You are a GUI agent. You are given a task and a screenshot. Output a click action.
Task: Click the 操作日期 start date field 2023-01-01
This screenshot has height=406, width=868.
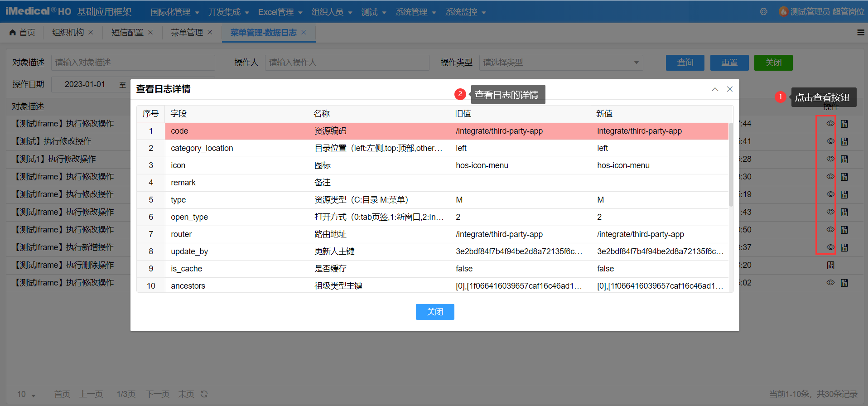pos(85,84)
